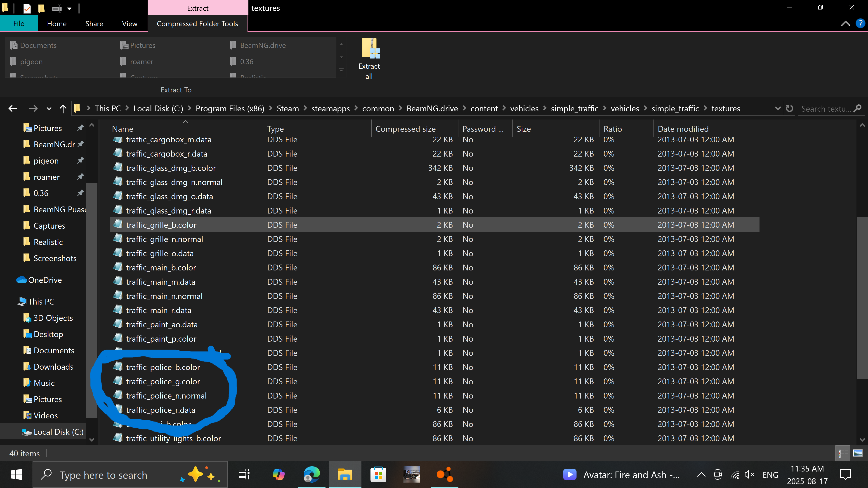Image resolution: width=868 pixels, height=488 pixels.
Task: Open Microsoft Store from the taskbar
Action: click(378, 475)
